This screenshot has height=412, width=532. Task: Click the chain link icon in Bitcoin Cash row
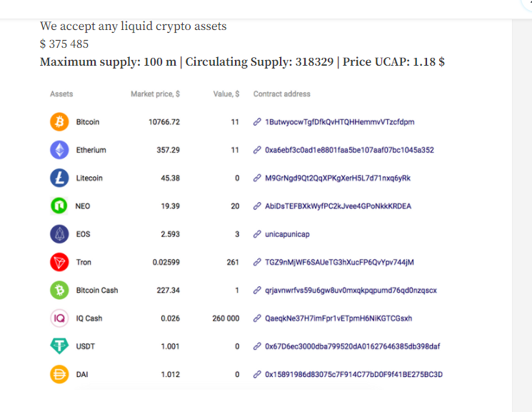257,290
